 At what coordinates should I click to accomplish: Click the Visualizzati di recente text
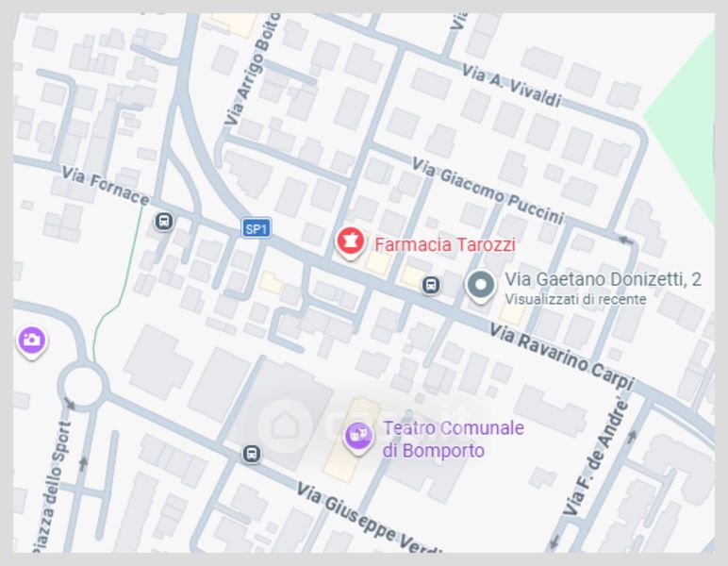575,299
